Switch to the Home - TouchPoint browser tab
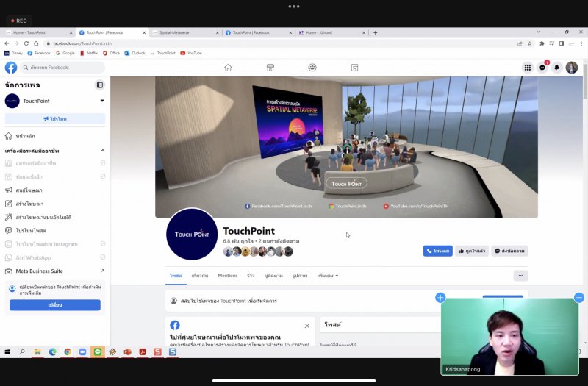 [37, 32]
